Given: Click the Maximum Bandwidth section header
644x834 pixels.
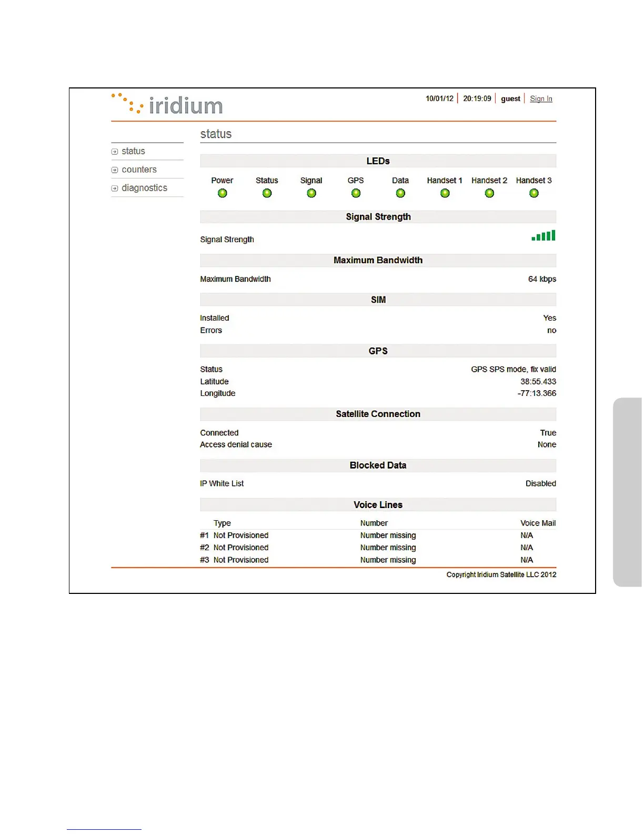Looking at the screenshot, I should (378, 260).
